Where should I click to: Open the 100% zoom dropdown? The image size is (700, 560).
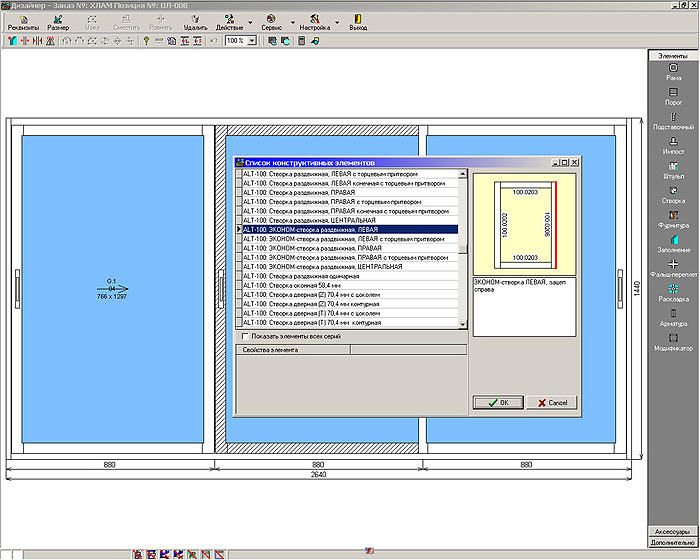point(251,41)
